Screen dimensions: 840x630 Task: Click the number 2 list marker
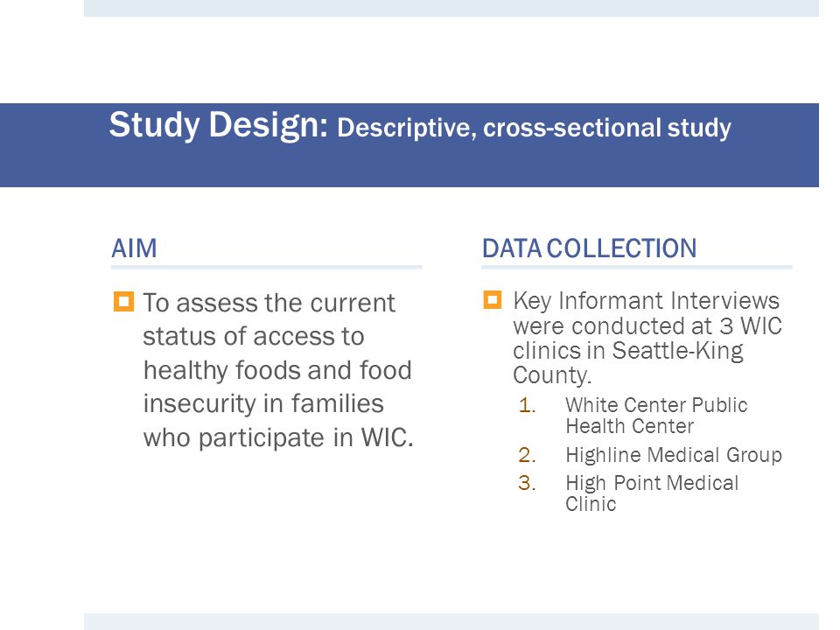click(x=527, y=455)
